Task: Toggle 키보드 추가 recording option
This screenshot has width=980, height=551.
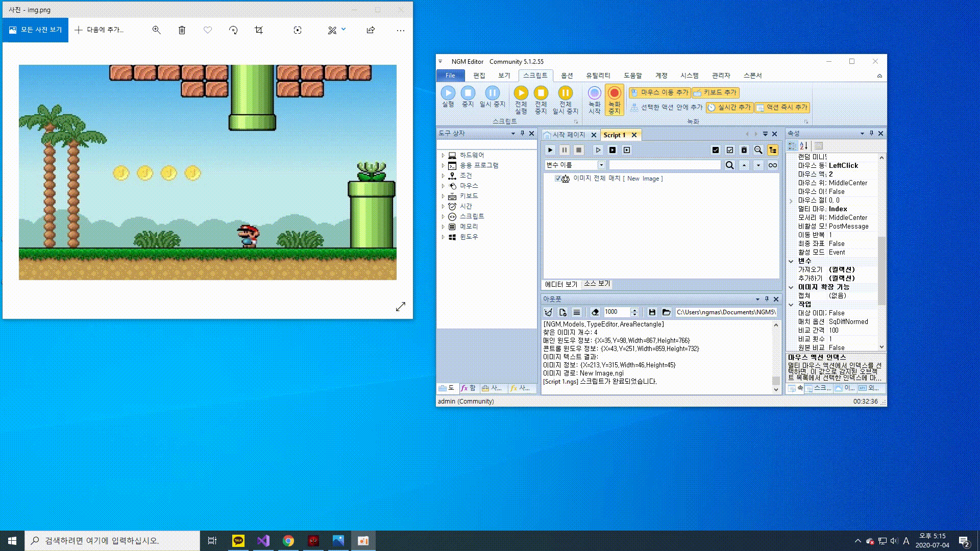Action: click(715, 92)
